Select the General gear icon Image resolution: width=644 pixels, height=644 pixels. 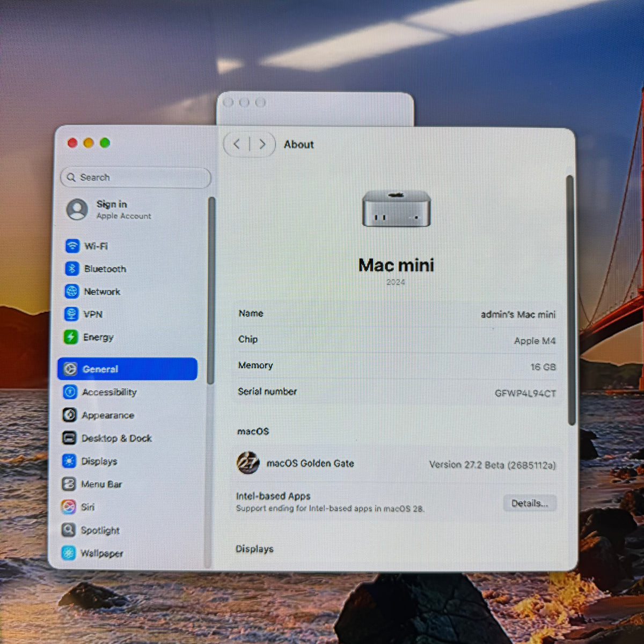(x=70, y=369)
